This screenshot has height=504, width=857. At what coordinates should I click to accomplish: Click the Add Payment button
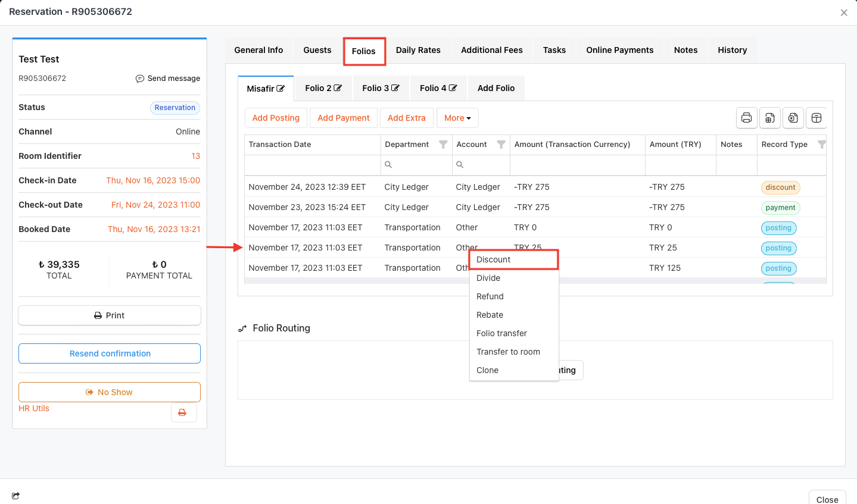pos(343,118)
